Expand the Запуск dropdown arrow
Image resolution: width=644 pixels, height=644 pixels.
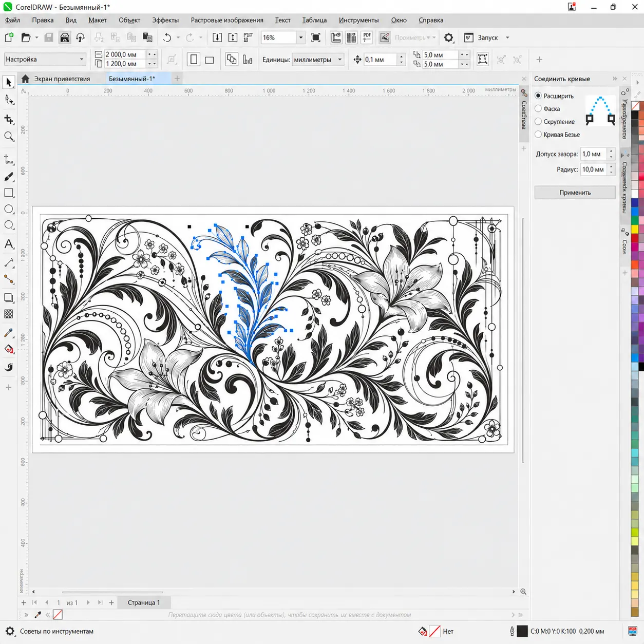[x=507, y=37]
